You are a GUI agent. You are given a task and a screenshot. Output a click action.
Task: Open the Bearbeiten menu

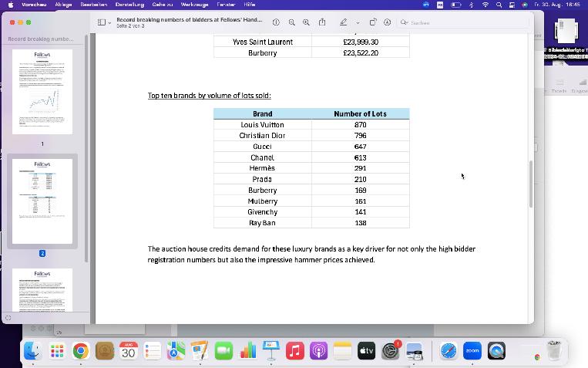pos(94,5)
